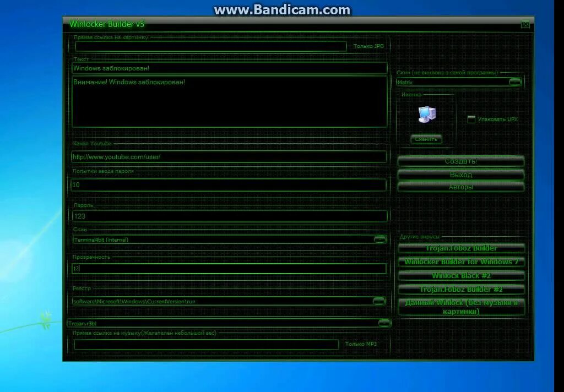Focus the direct music link input field

coord(207,345)
